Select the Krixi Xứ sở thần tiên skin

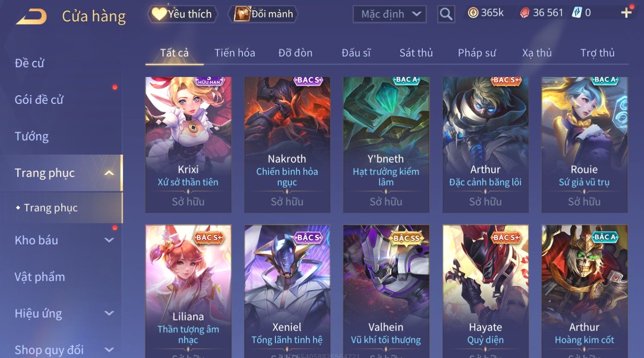tap(188, 145)
